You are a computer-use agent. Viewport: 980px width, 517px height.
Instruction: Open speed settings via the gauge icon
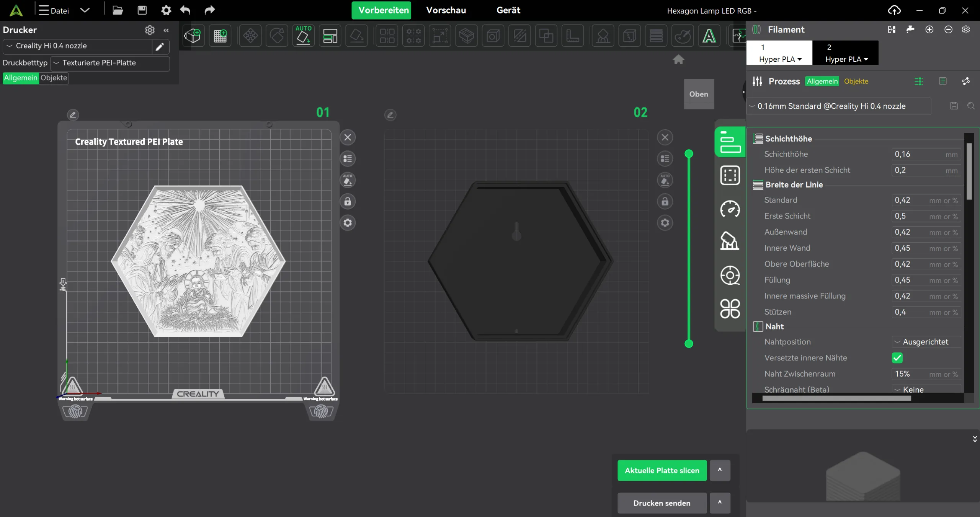pyautogui.click(x=730, y=209)
